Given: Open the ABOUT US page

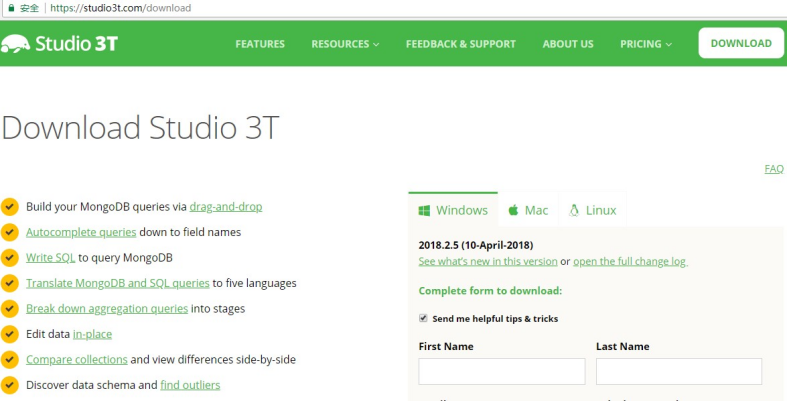Looking at the screenshot, I should coord(568,44).
